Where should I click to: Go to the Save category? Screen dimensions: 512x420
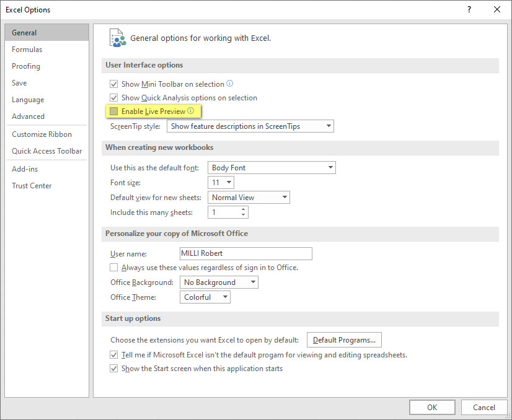[x=46, y=83]
